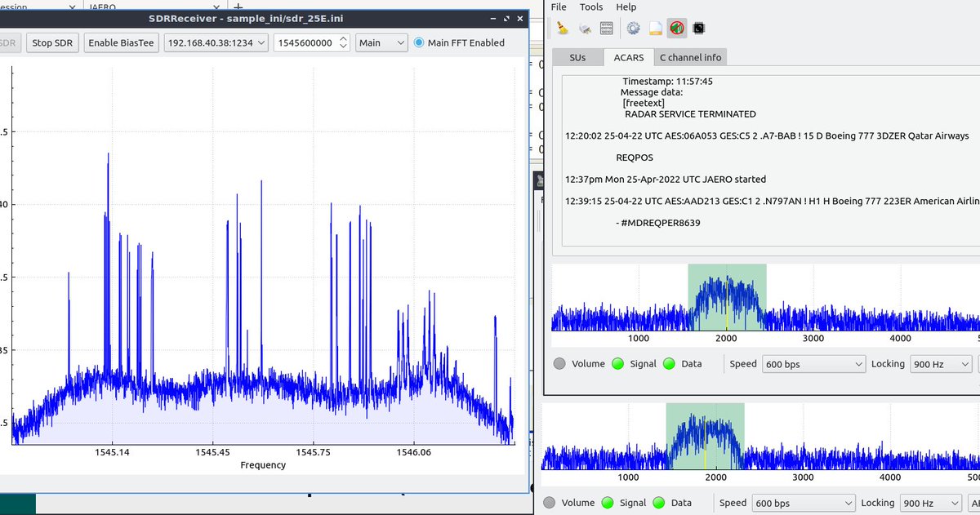Viewport: 980px width, 515px height.
Task: Open lower JAERO Locking 900 Hz dropdown
Action: coord(931,504)
